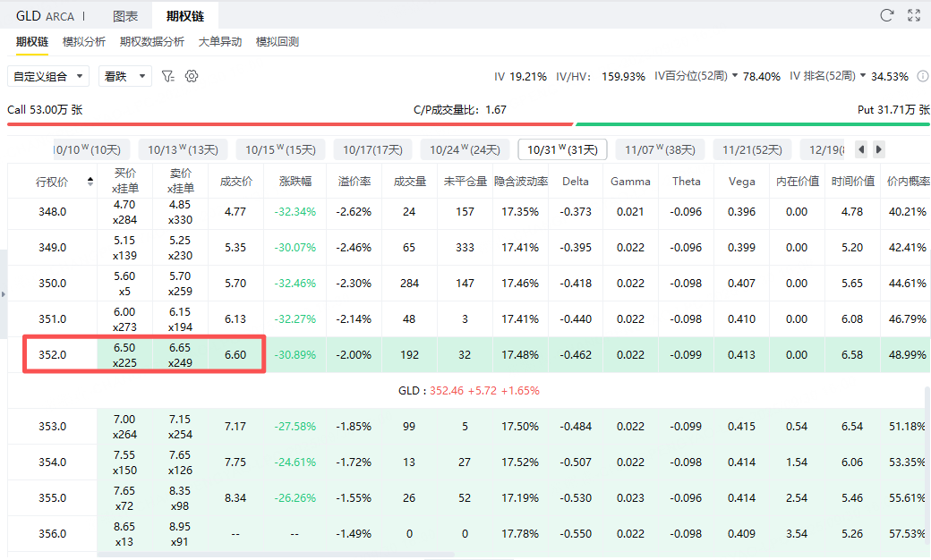
Task: Click the Gamma column header
Action: pos(630,182)
